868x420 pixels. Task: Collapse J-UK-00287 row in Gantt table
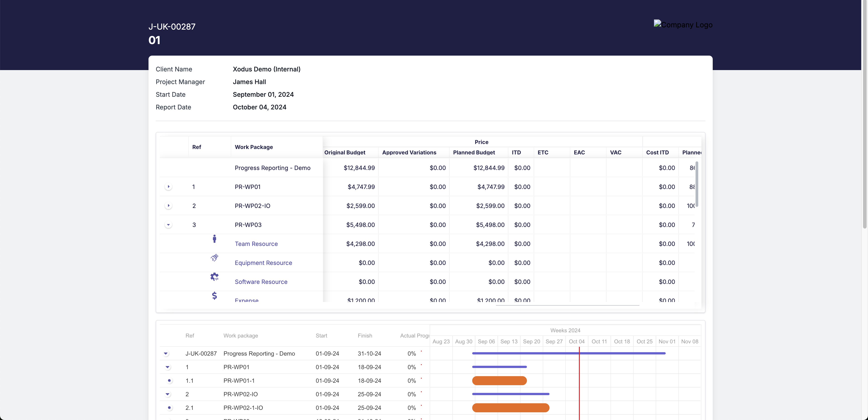tap(166, 354)
